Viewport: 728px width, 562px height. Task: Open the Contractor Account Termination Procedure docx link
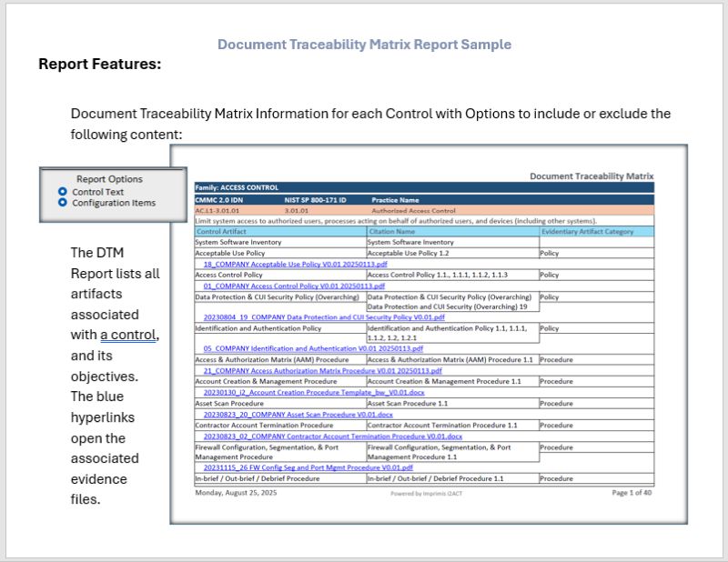click(333, 437)
